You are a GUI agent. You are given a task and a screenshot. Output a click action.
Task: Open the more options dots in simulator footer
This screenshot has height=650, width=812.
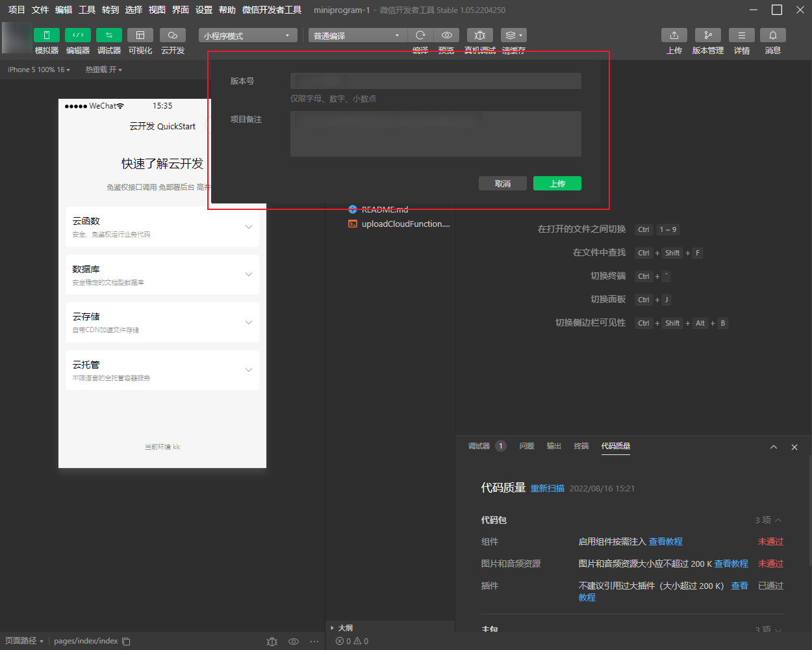314,642
